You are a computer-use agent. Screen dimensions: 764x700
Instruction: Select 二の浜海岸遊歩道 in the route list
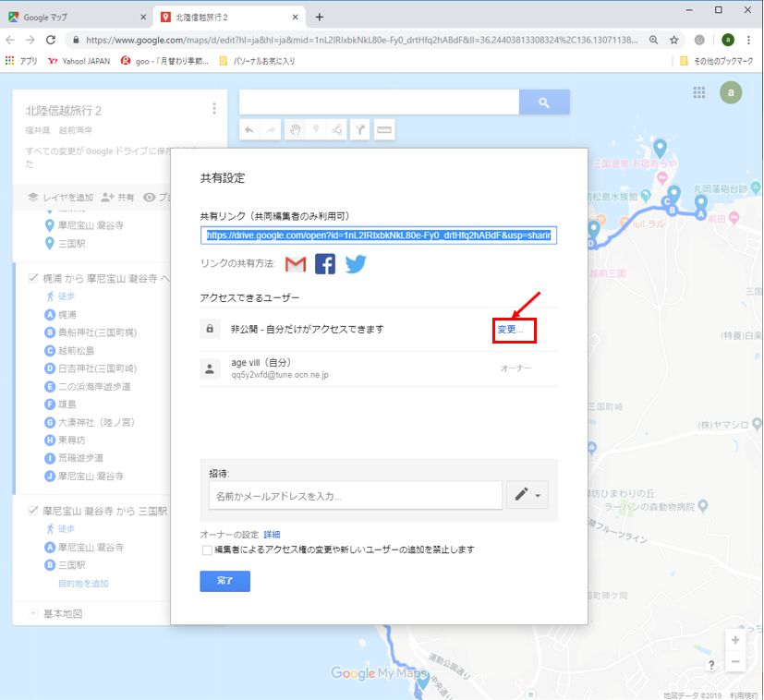(x=94, y=386)
